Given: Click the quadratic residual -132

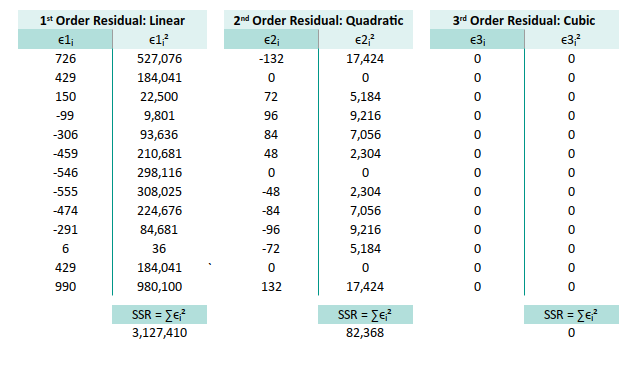Looking at the screenshot, I should tap(271, 59).
